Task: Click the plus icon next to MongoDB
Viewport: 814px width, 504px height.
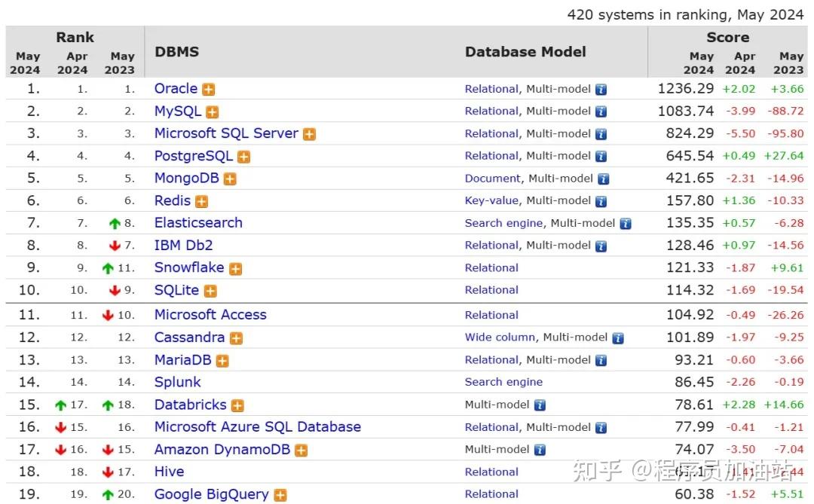Action: coord(230,179)
